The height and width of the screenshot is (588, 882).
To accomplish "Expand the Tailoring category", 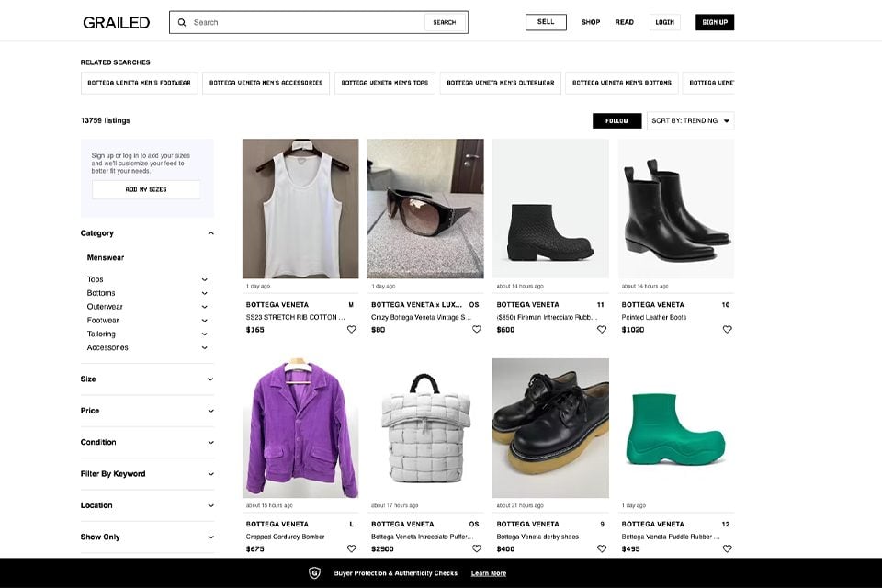I will [x=205, y=334].
